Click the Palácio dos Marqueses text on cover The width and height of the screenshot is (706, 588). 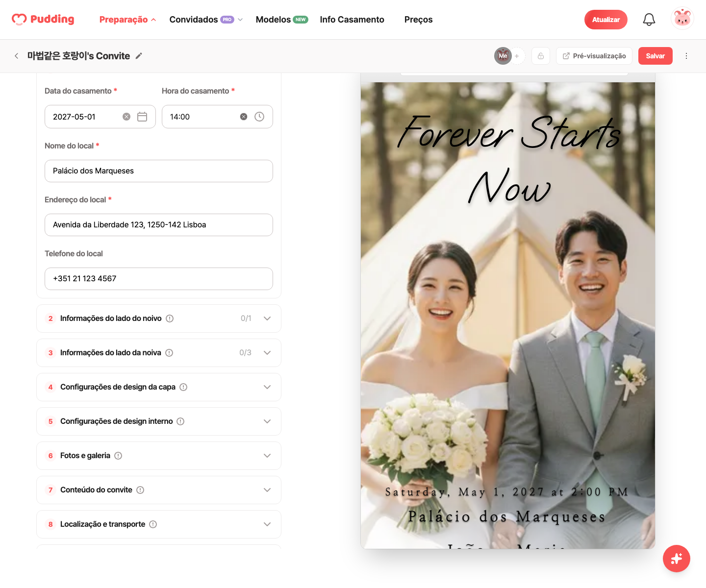(x=507, y=516)
